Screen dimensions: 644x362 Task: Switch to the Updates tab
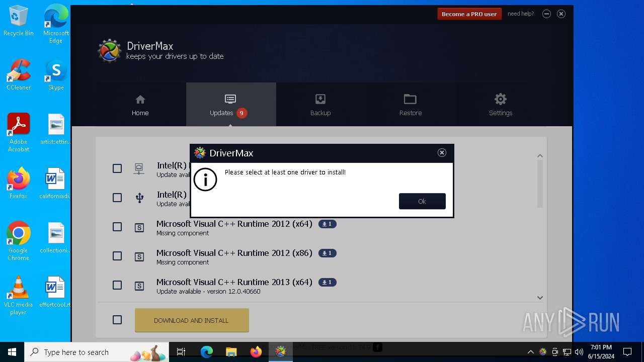pos(230,105)
